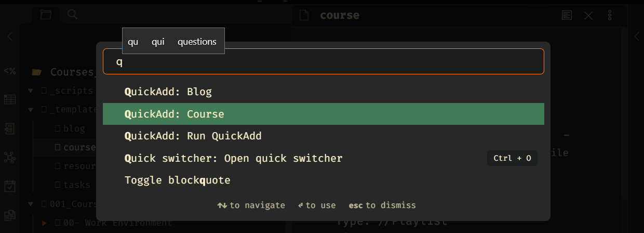Run QuickAdd: Course command
Screen dimensions: 644x233
(x=324, y=114)
